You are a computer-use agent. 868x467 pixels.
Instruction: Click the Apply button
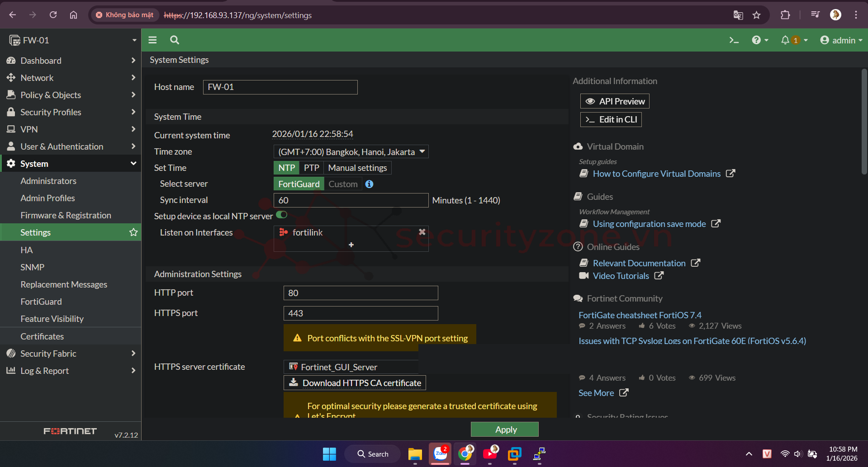coord(504,429)
